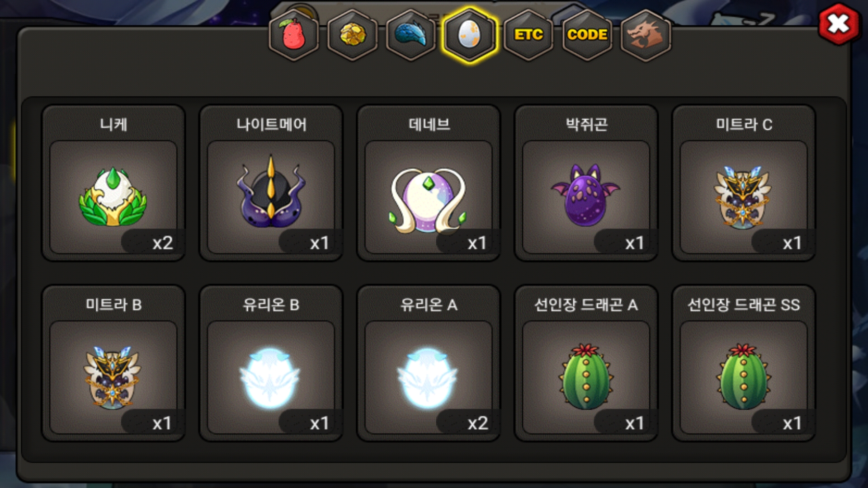Switch to the CODE tab
This screenshot has height=488, width=868.
(587, 35)
